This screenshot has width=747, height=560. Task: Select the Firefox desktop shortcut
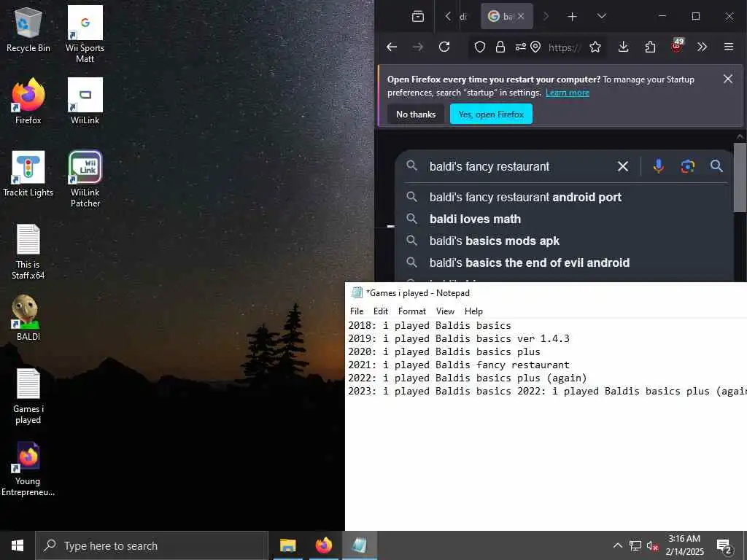tap(28, 101)
